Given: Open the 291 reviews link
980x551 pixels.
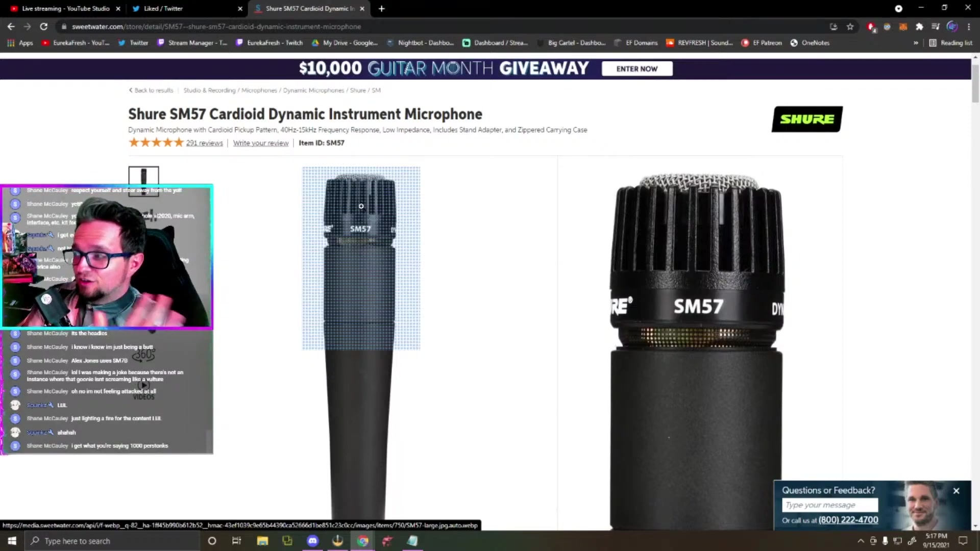Looking at the screenshot, I should pos(204,143).
